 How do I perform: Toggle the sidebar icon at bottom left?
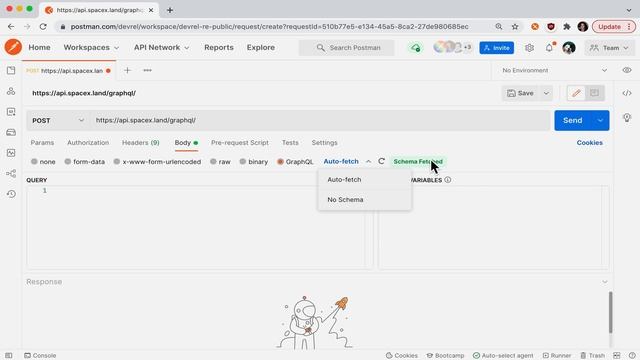coord(9,356)
